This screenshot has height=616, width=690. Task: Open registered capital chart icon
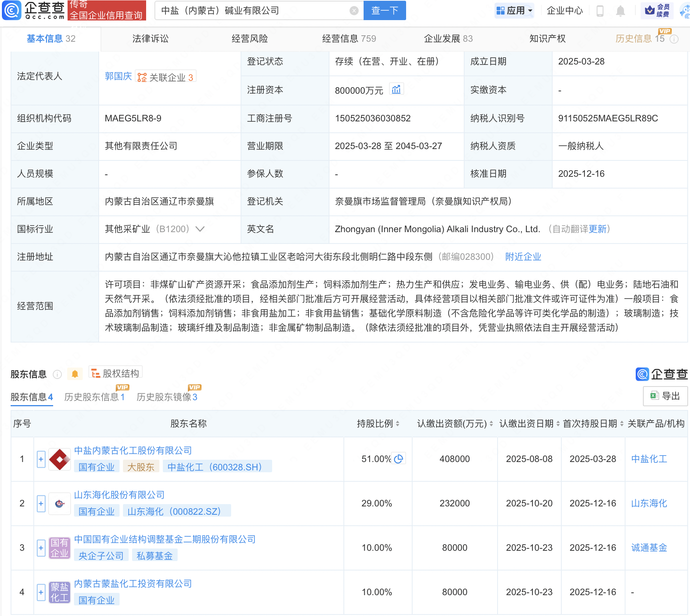tap(396, 90)
